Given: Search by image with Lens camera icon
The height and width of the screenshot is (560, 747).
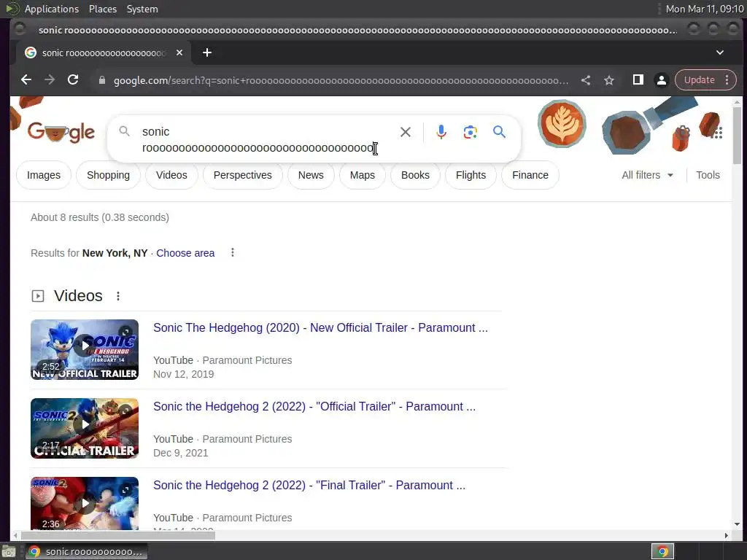Looking at the screenshot, I should 471,132.
